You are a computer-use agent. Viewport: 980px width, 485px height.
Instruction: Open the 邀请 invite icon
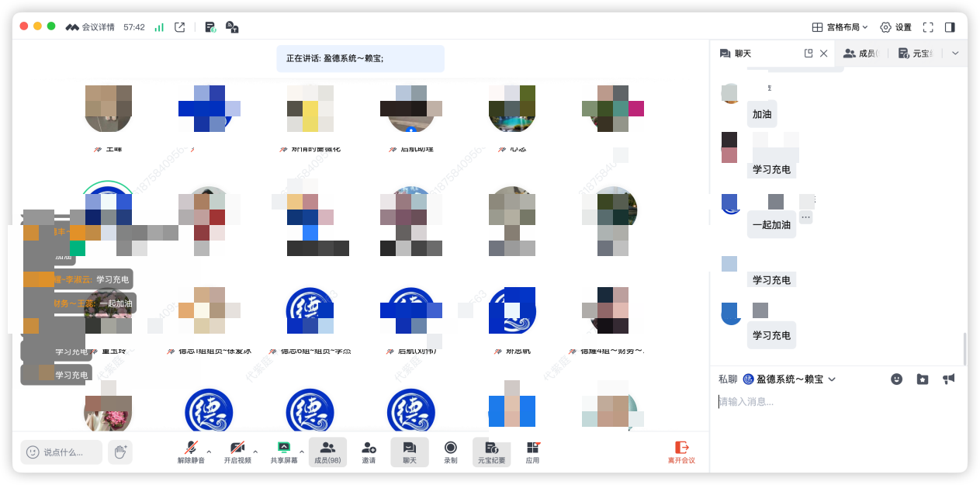369,449
